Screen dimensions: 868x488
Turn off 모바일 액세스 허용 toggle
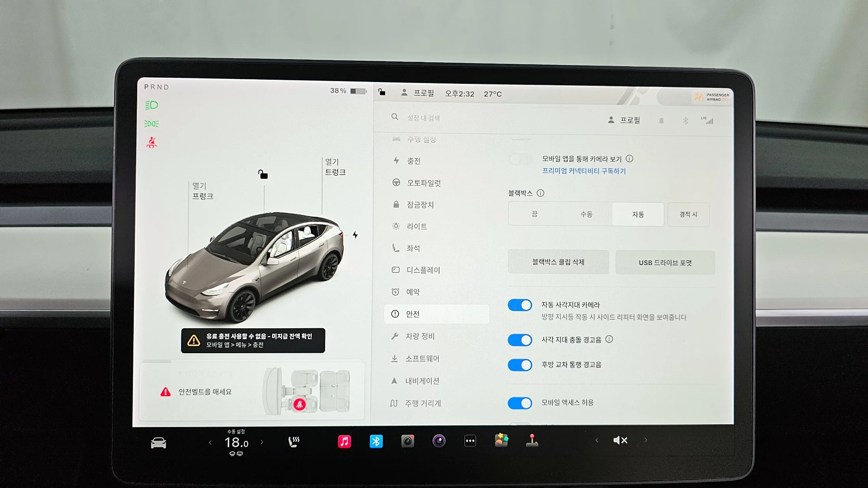pos(520,403)
